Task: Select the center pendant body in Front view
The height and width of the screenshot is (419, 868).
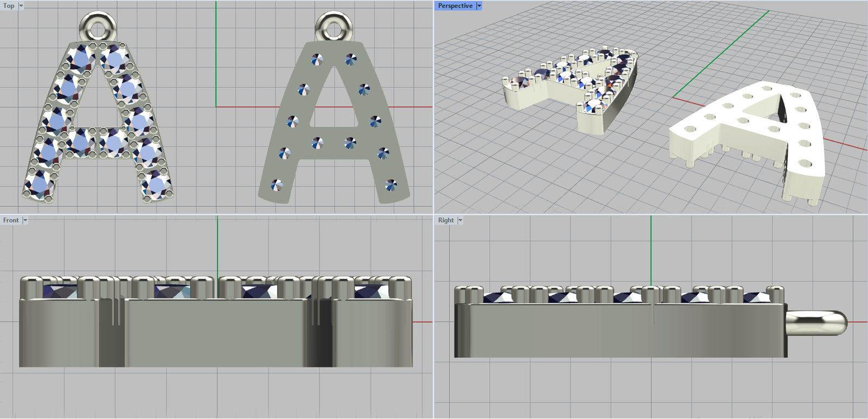Action: (x=217, y=331)
